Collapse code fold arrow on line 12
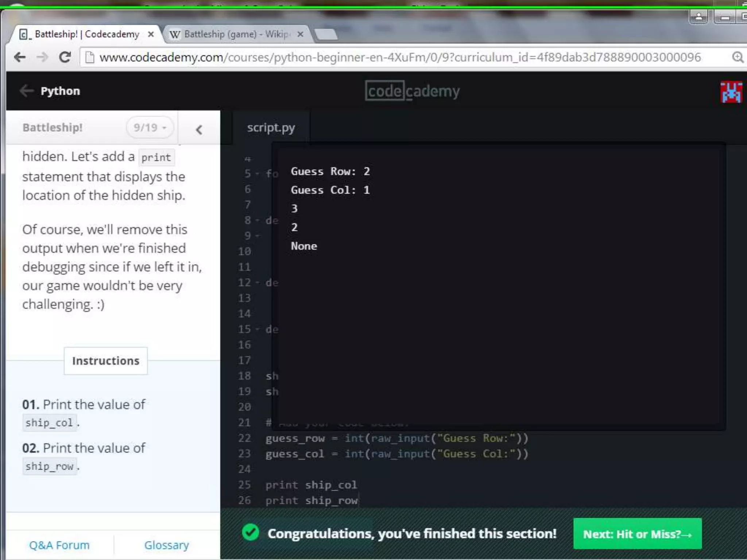The height and width of the screenshot is (560, 747). click(x=258, y=283)
